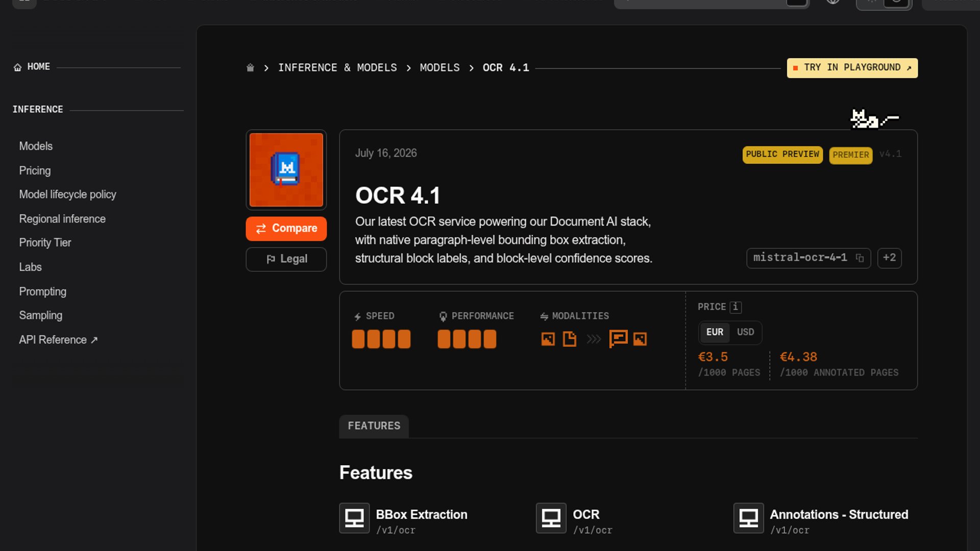The height and width of the screenshot is (551, 980).
Task: Click the €4.38 price value
Action: [798, 357]
